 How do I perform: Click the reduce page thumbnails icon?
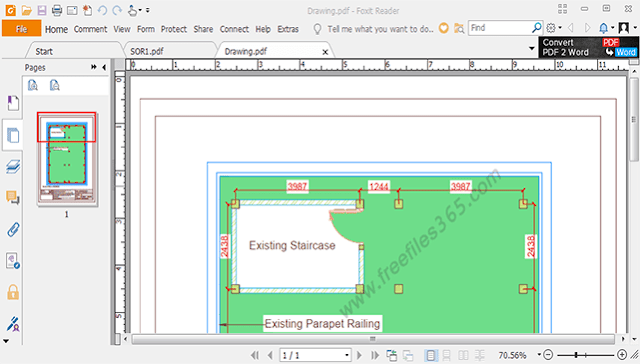pyautogui.click(x=54, y=85)
